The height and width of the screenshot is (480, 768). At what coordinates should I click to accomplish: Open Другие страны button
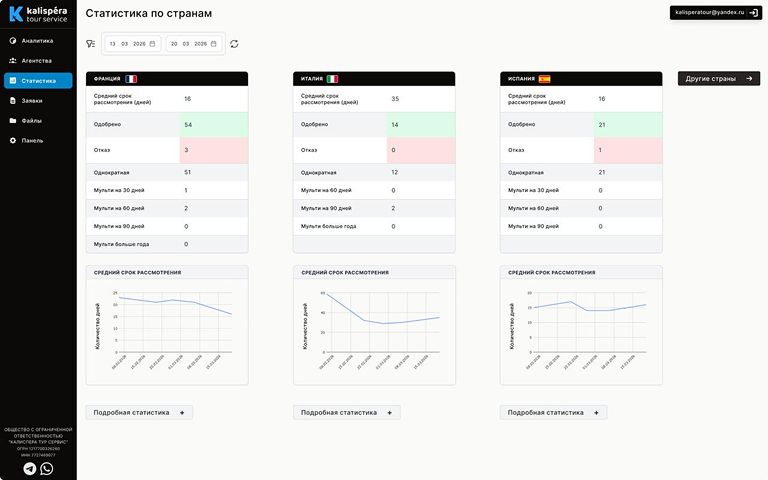point(719,78)
